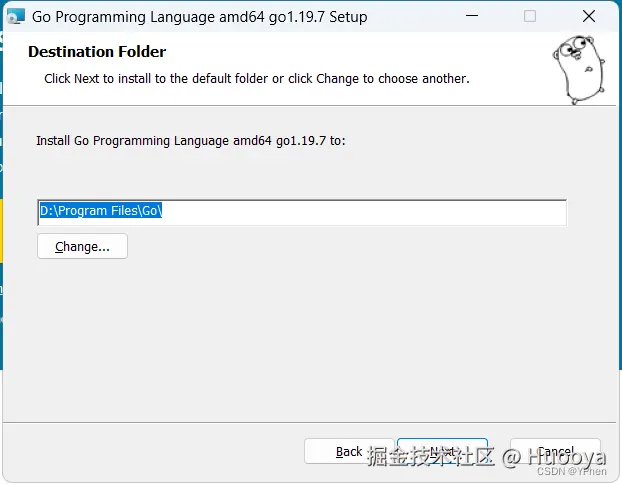Go Back to previous setup step
Viewport: 622px width, 485px height.
click(349, 451)
